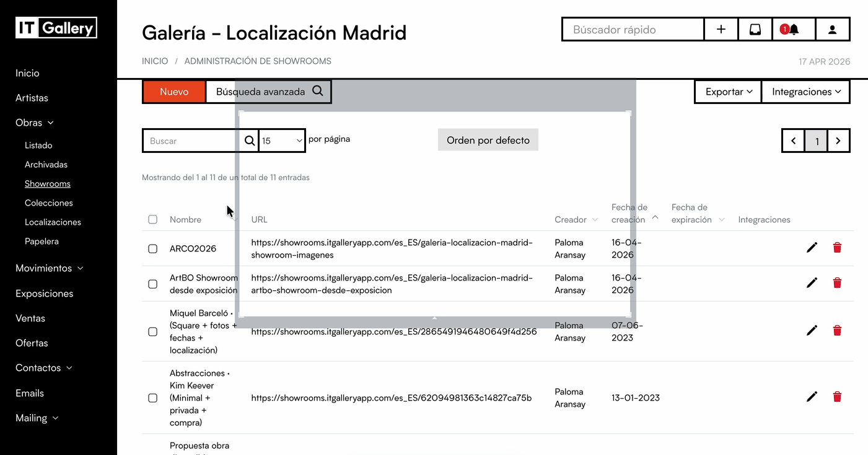
Task: Click the 13-01-2023 creation date
Action: tap(636, 398)
